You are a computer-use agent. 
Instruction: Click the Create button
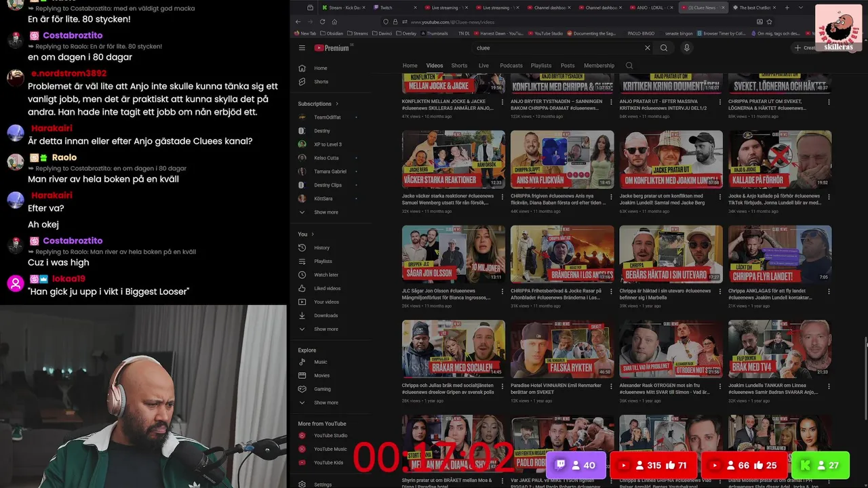[806, 48]
